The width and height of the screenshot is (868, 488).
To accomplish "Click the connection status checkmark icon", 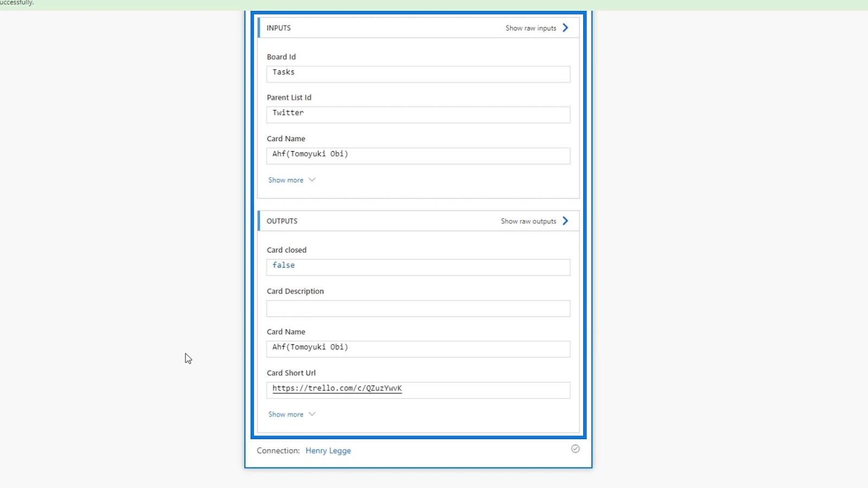I will [x=575, y=449].
